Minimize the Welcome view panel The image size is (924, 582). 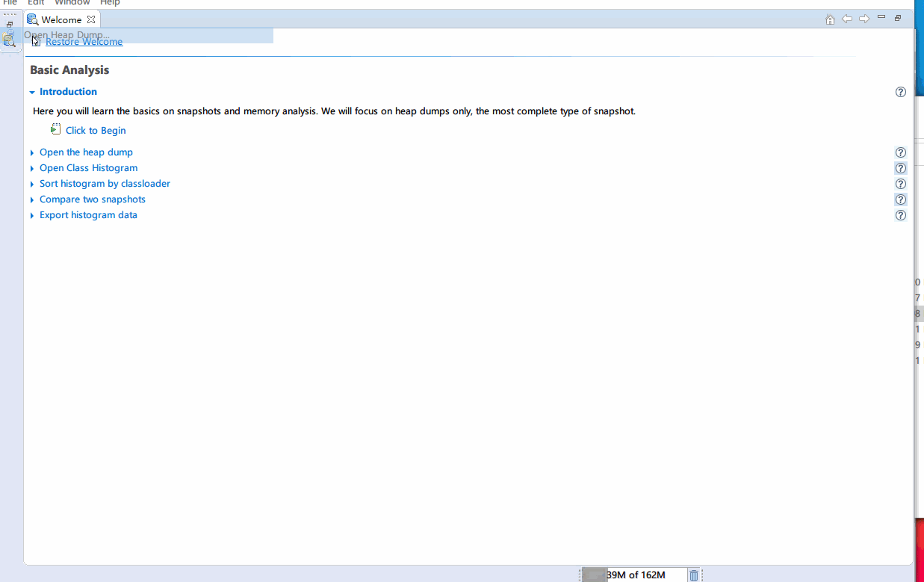881,17
